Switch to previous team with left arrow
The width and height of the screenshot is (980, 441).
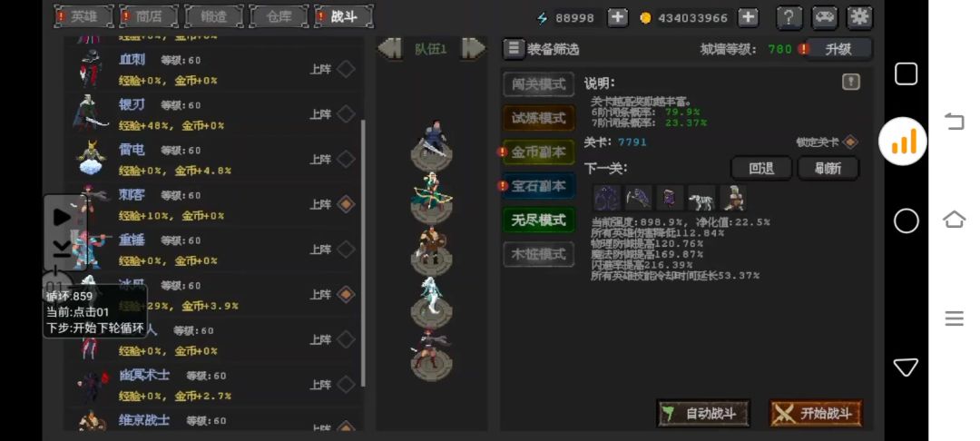pos(390,49)
